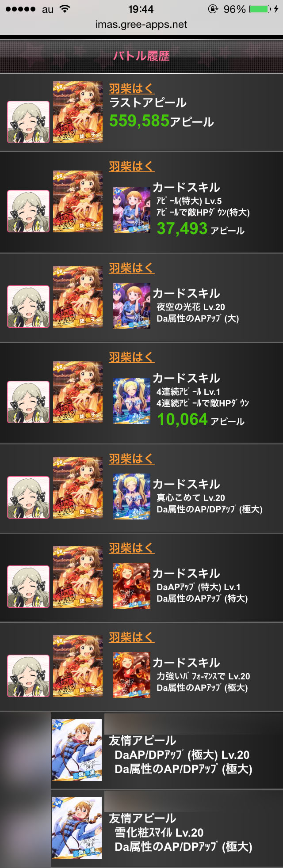The width and height of the screenshot is (283, 868).
Task: Open 羽柴はく link in the ラストアピール entry
Action: (x=132, y=88)
